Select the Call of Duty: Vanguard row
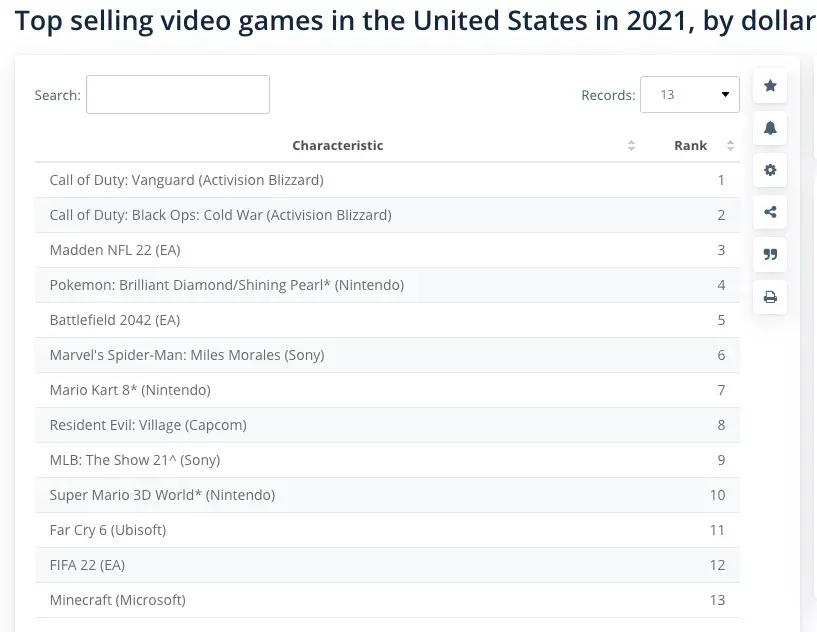This screenshot has width=817, height=632. click(x=186, y=180)
